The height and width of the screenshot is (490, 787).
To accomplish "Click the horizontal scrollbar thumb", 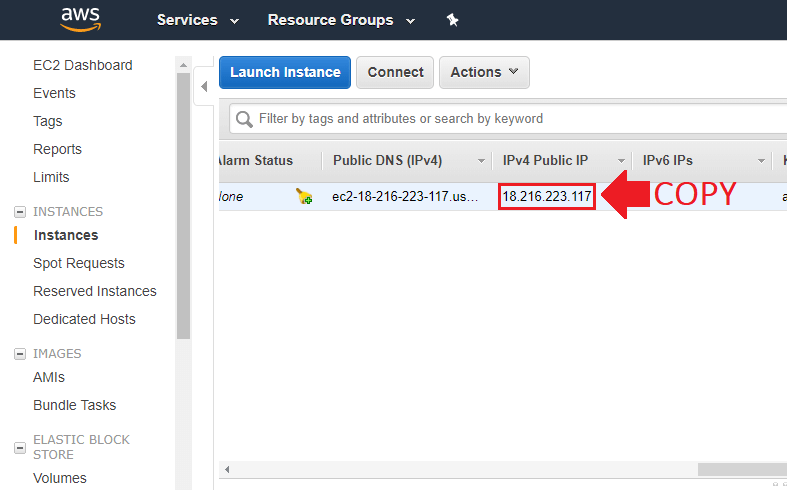I will tap(742, 469).
